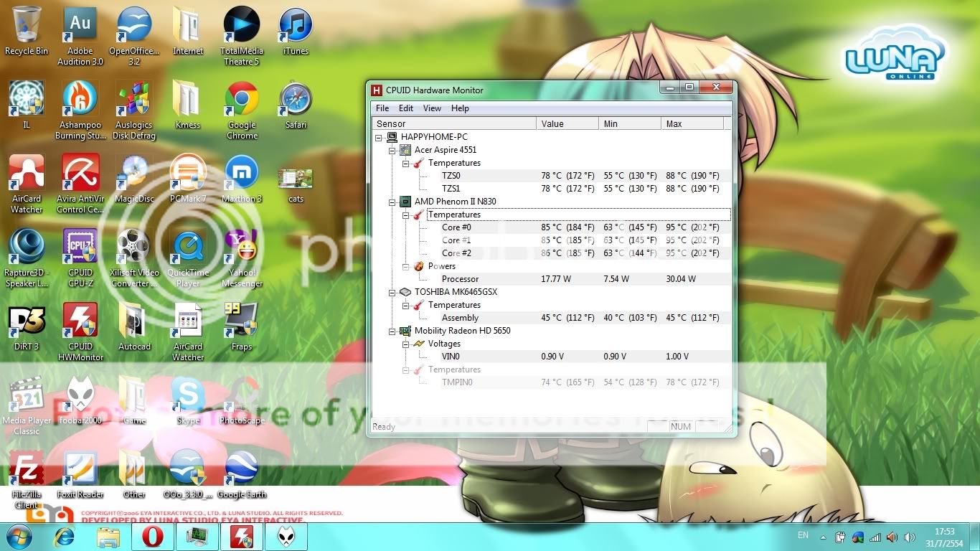Image resolution: width=980 pixels, height=551 pixels.
Task: Open the CPUID CPU-Z desktop icon
Action: [80, 248]
